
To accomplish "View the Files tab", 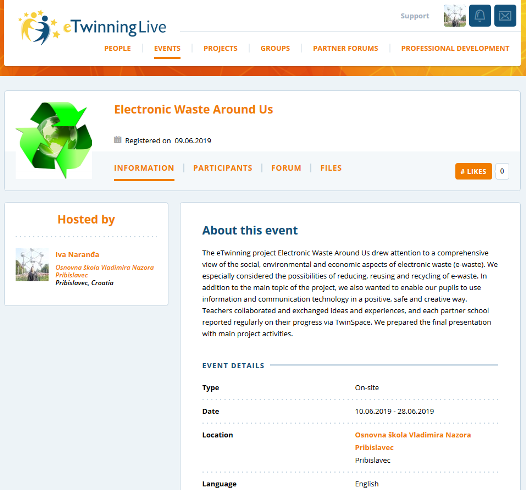I will (331, 168).
